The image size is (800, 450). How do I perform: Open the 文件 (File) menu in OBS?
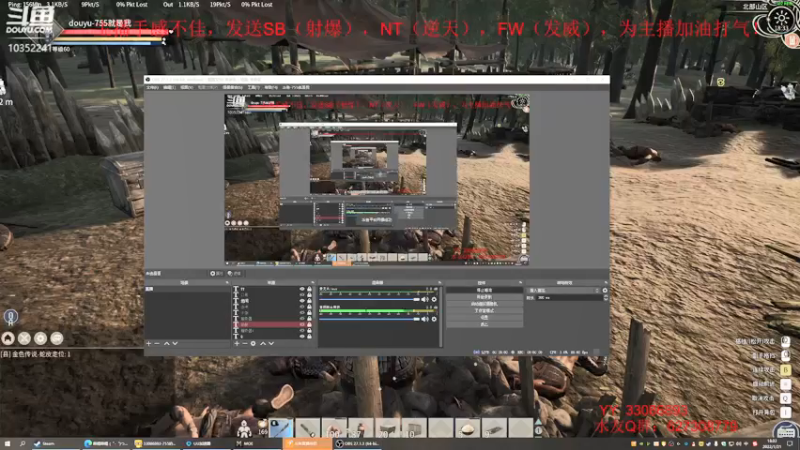pos(153,87)
